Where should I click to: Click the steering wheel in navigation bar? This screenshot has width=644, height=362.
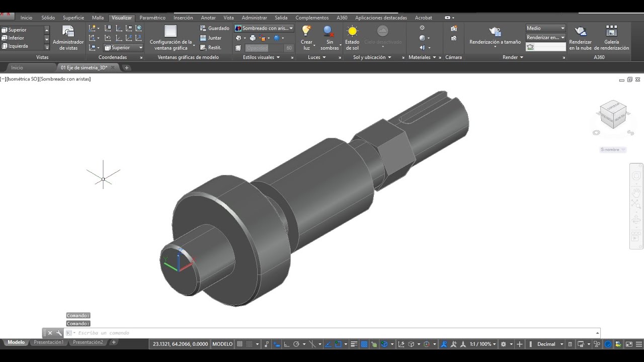[x=636, y=175]
